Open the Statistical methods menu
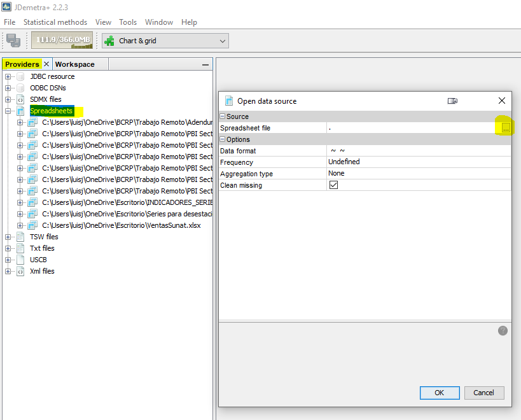521x420 pixels. coord(55,22)
